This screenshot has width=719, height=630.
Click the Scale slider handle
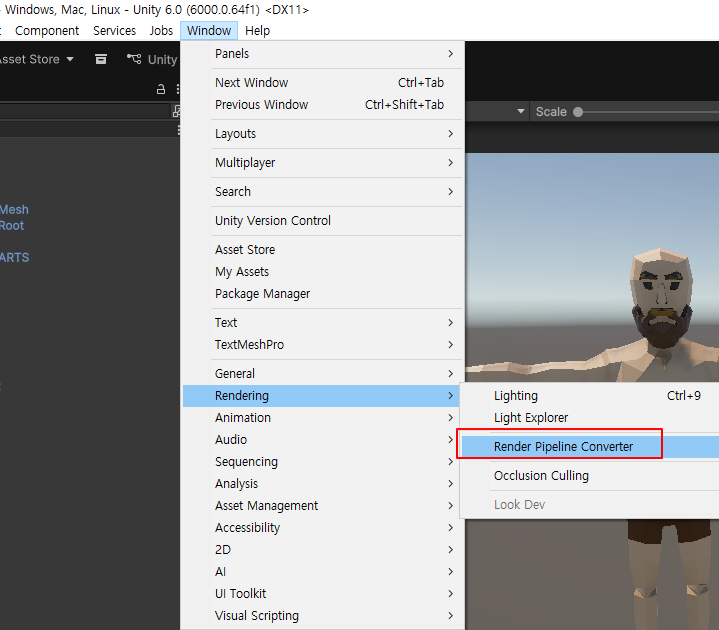[578, 112]
